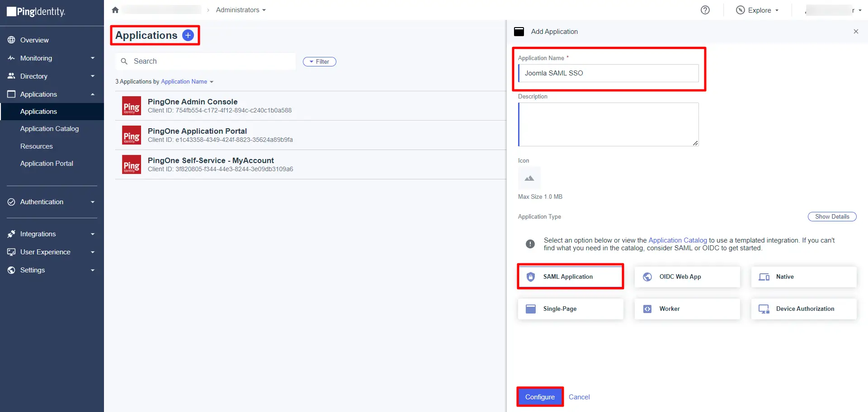The image size is (868, 412).
Task: Collapse the Applications menu arrow
Action: pos(93,94)
